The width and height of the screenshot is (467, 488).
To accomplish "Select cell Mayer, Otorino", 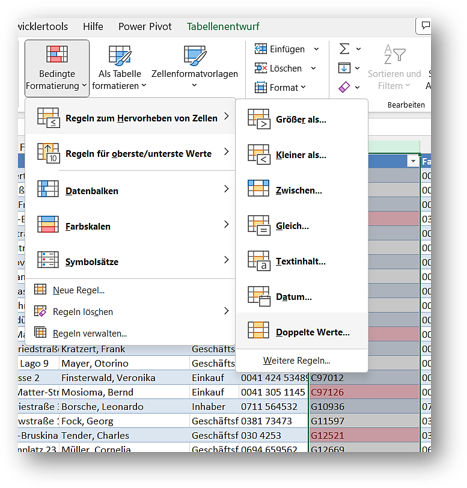I will [x=124, y=363].
